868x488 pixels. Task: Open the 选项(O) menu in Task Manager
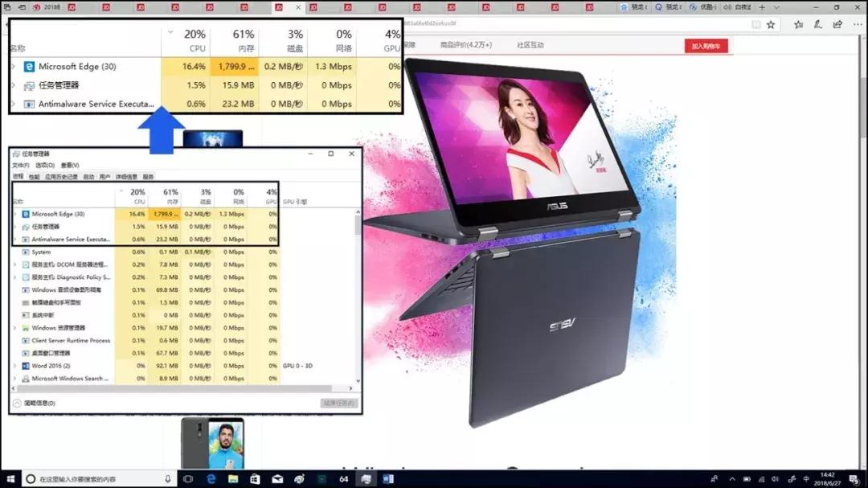[45, 165]
